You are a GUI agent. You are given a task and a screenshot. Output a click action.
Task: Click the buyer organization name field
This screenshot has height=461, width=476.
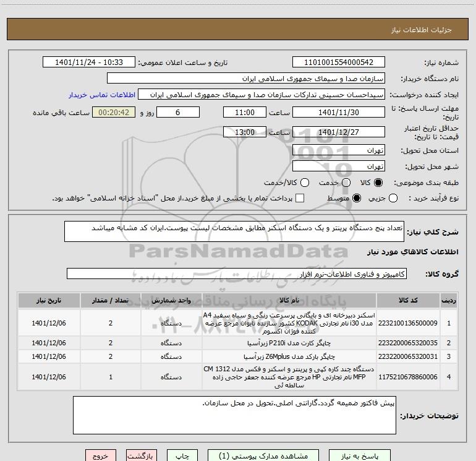pyautogui.click(x=246, y=79)
